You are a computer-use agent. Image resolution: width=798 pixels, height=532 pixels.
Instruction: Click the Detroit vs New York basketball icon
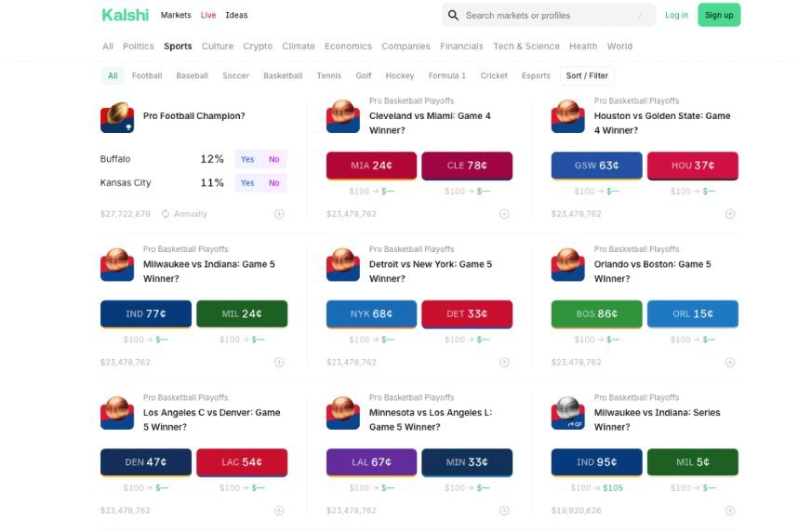(343, 265)
